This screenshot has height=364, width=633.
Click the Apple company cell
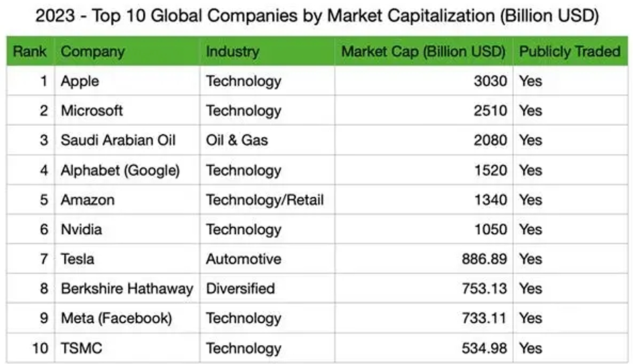coord(80,82)
